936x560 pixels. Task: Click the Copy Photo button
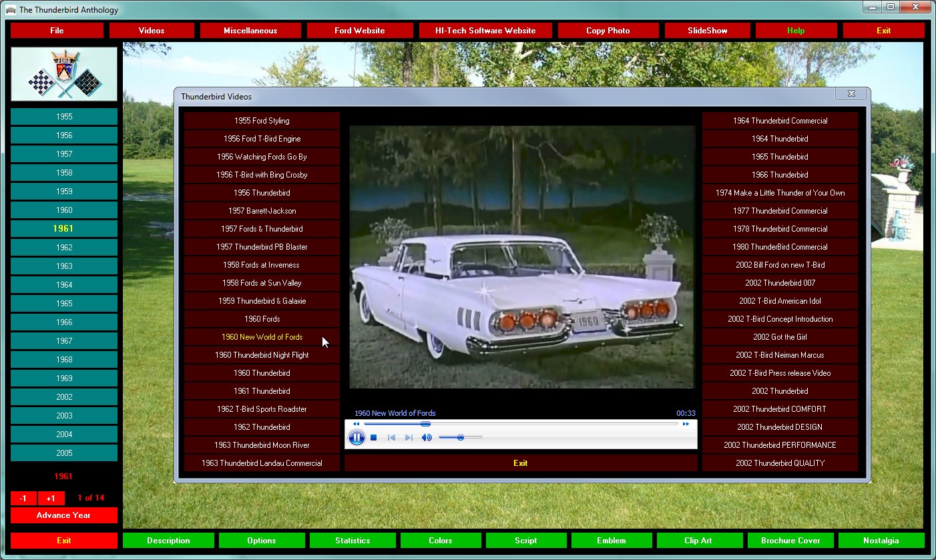[608, 31]
